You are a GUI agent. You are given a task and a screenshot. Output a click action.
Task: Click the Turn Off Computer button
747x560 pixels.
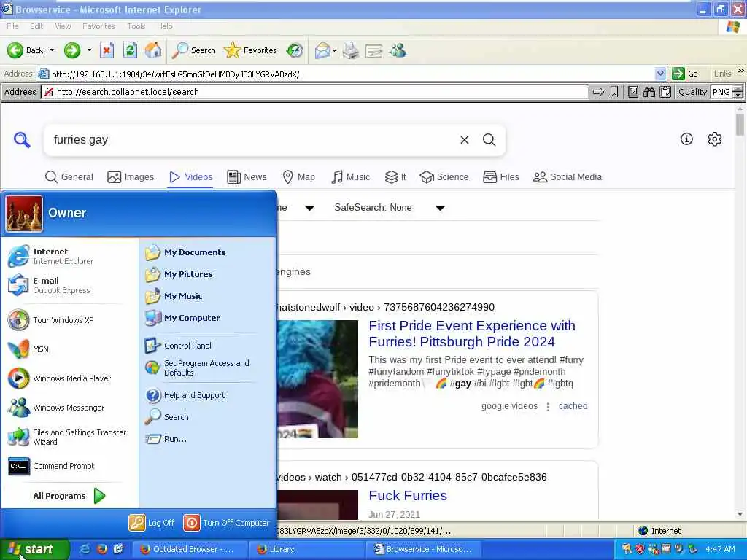[x=226, y=523]
